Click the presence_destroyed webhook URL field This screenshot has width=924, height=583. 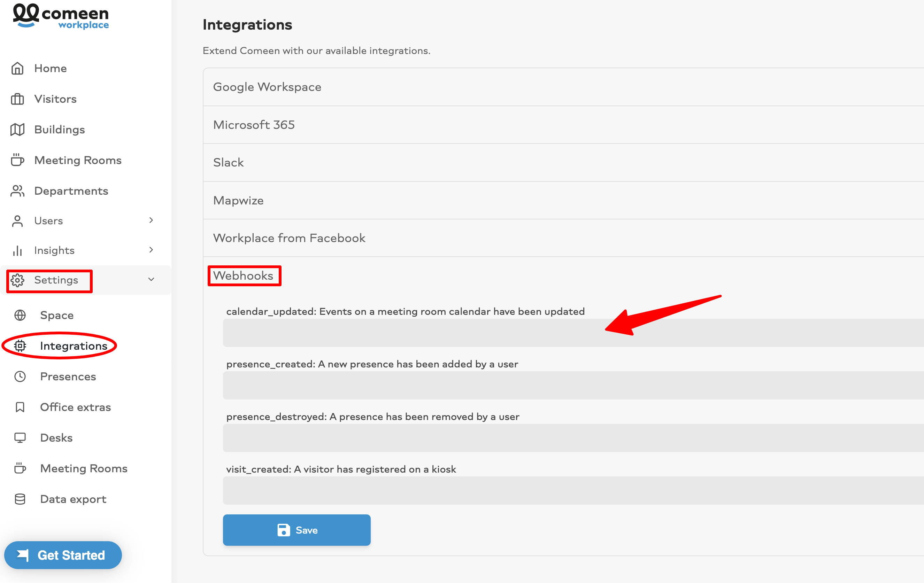click(x=573, y=438)
